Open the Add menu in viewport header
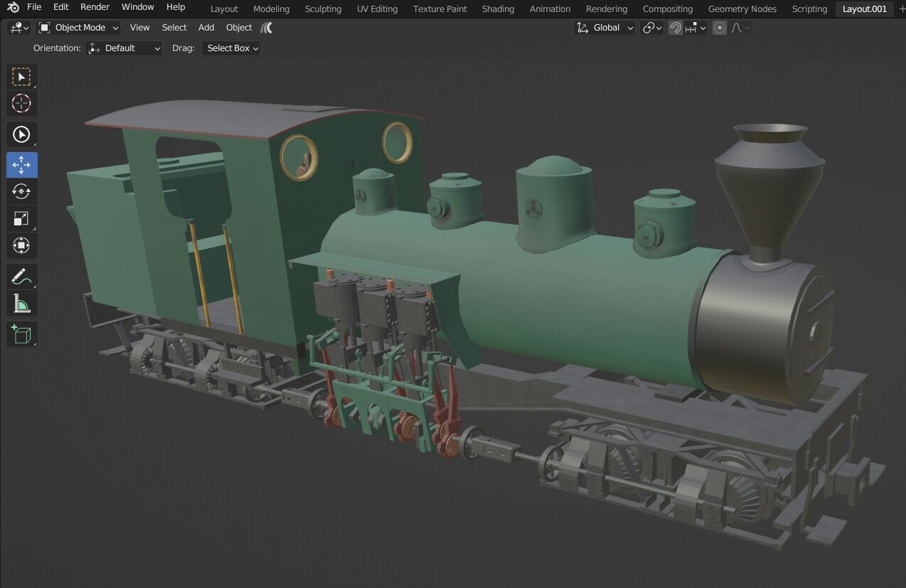This screenshot has height=588, width=906. [x=206, y=28]
